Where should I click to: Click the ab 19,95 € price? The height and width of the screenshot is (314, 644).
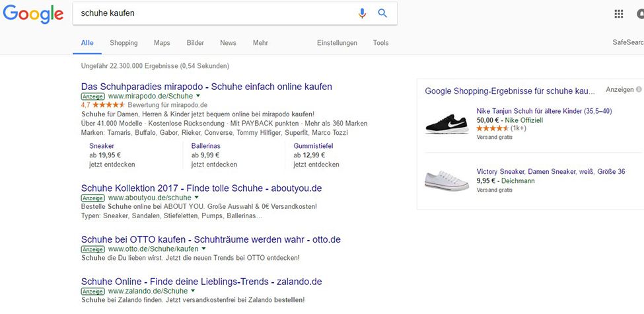[x=105, y=155]
